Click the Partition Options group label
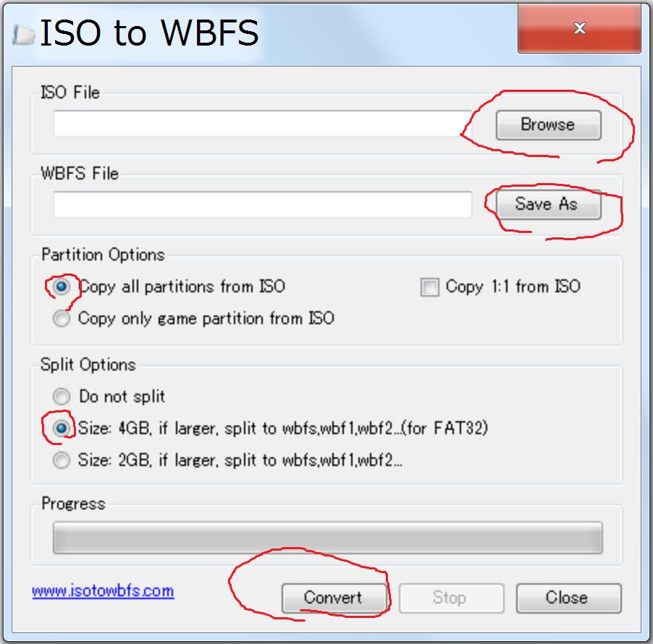 104,255
